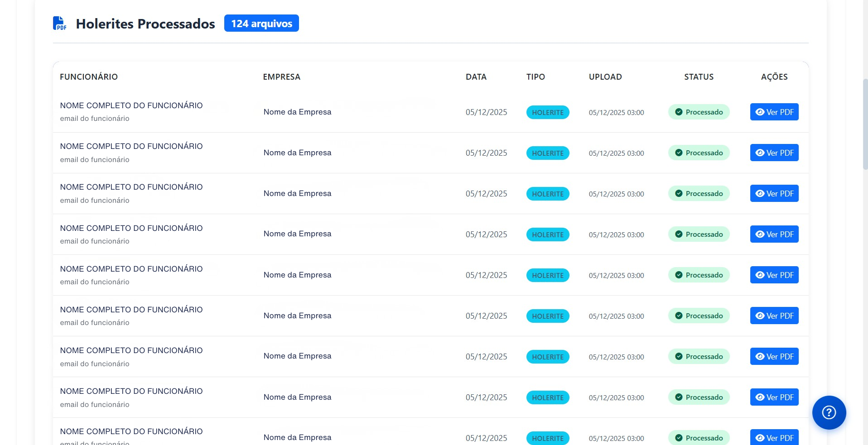This screenshot has height=445, width=868.
Task: Click the Processado status badge in third row
Action: point(699,194)
